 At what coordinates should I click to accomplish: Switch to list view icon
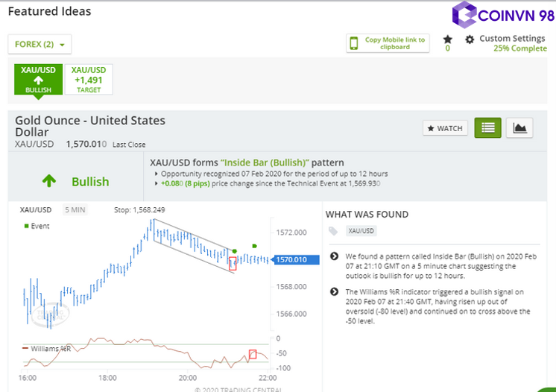pos(487,127)
